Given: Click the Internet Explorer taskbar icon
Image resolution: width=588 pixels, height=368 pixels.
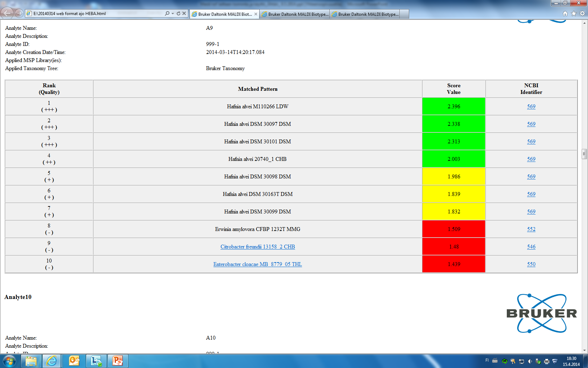Looking at the screenshot, I should pyautogui.click(x=52, y=361).
